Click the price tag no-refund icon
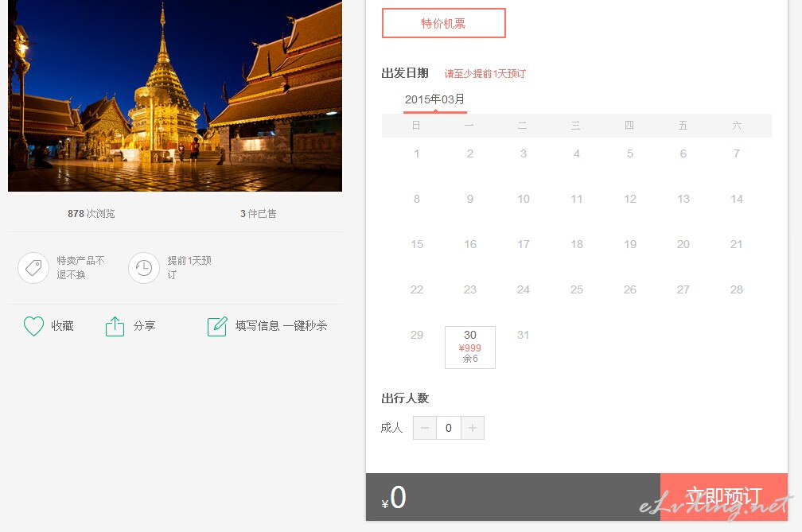This screenshot has height=532, width=802. (33, 268)
